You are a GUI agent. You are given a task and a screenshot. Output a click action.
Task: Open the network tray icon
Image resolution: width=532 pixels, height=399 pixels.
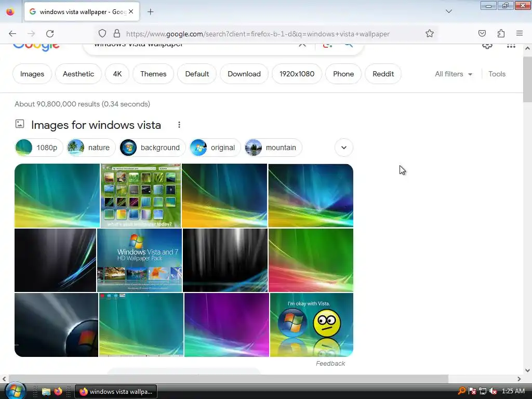click(483, 391)
